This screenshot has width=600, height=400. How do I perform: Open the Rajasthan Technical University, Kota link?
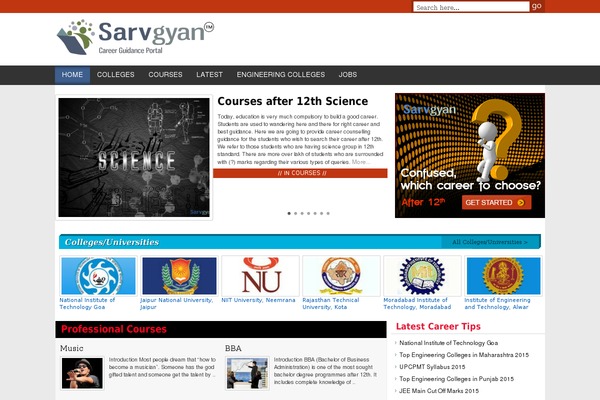pyautogui.click(x=331, y=304)
